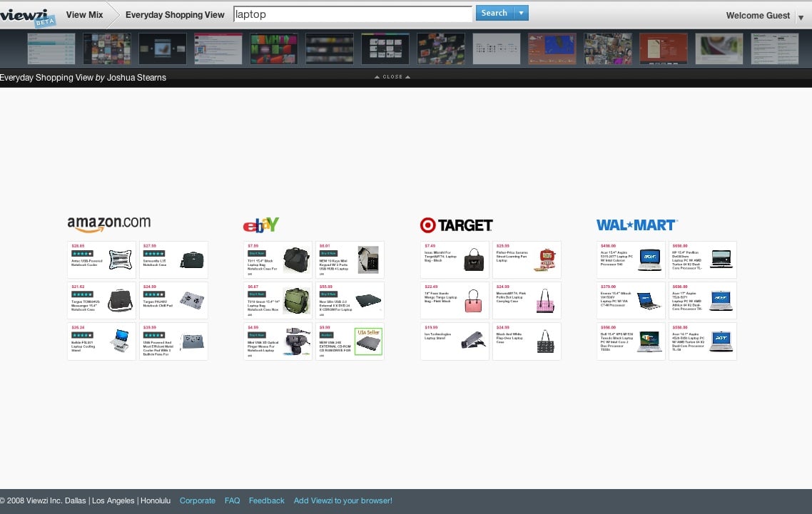This screenshot has width=812, height=514.
Task: Open the pink handbag Target product tile
Action: click(455, 301)
